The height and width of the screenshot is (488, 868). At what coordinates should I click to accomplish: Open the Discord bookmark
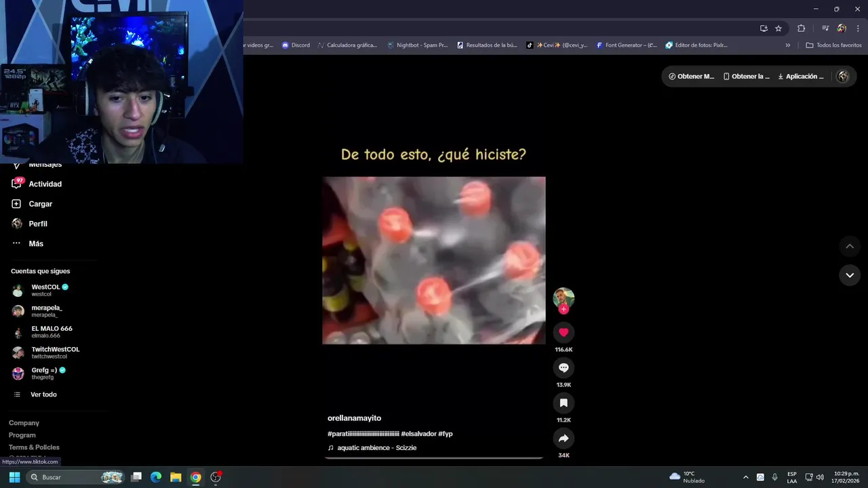pyautogui.click(x=296, y=45)
